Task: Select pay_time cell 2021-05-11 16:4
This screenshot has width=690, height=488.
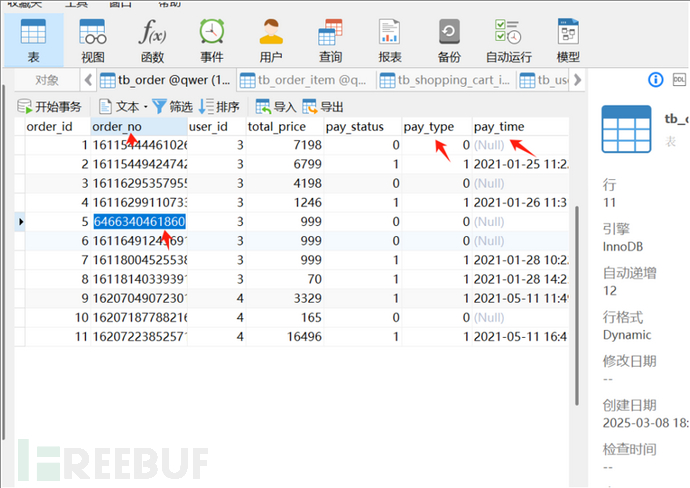Action: tap(520, 337)
